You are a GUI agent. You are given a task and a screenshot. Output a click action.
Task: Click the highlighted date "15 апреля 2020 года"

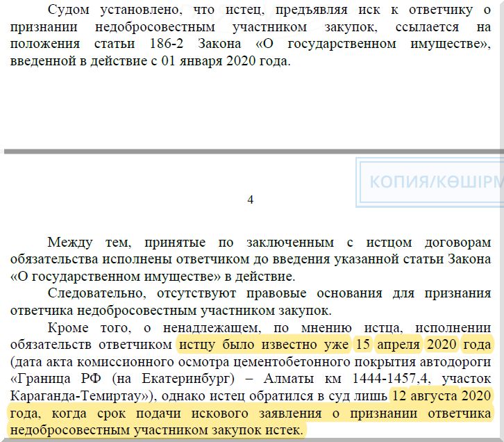coord(423,345)
